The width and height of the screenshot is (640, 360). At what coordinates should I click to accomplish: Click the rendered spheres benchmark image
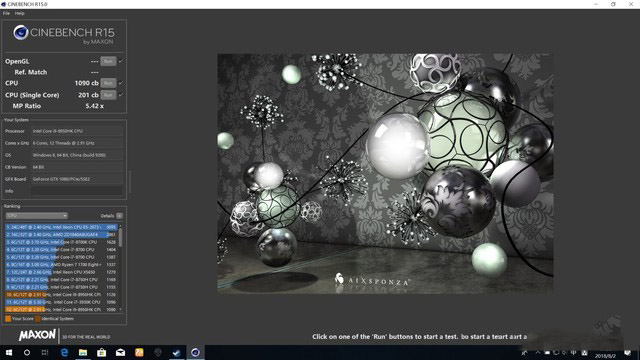click(385, 173)
